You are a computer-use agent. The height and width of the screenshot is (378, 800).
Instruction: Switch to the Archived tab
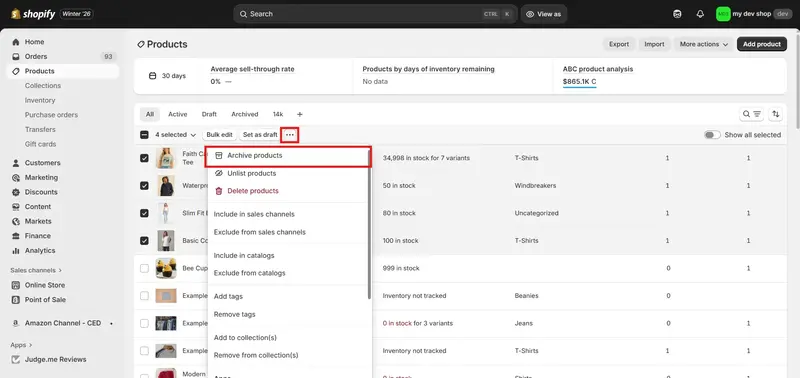(245, 114)
